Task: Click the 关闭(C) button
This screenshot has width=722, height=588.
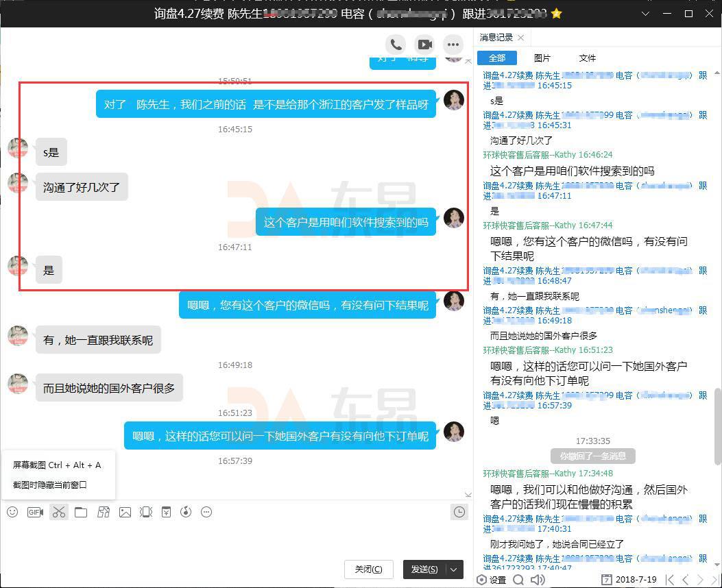Action: coord(368,569)
